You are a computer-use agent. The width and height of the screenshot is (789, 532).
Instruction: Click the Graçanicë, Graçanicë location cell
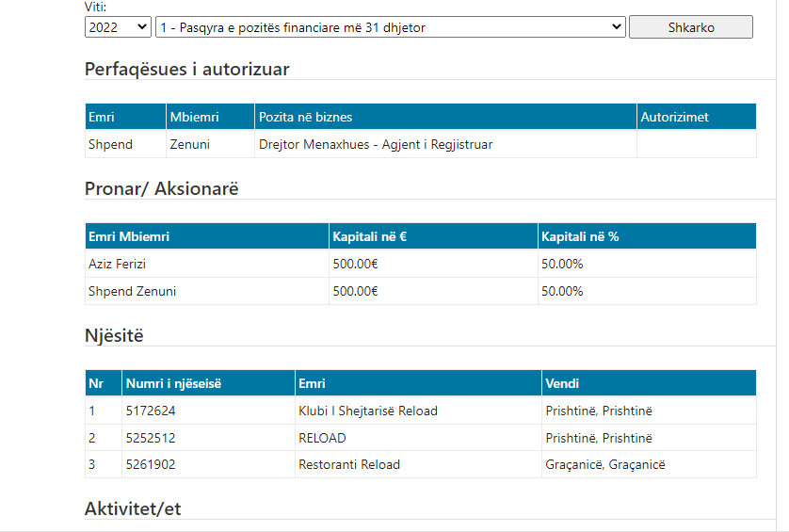(649, 464)
